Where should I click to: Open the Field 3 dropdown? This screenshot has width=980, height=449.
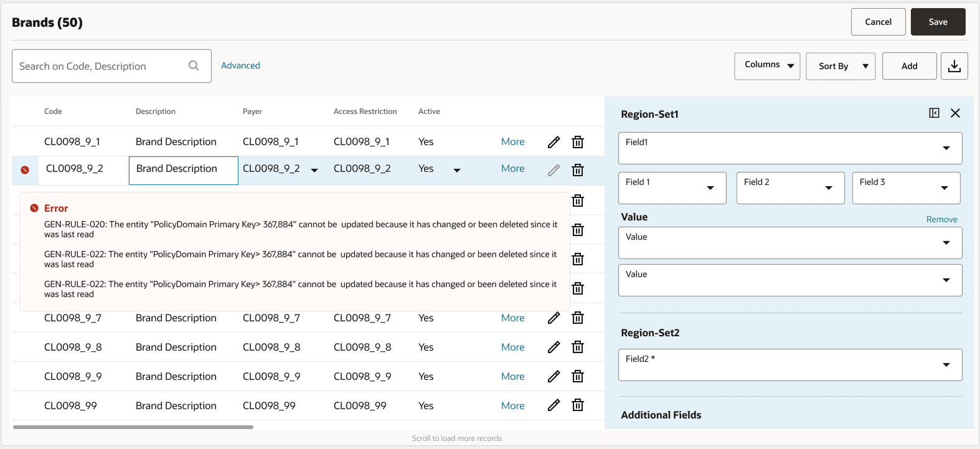pos(907,188)
